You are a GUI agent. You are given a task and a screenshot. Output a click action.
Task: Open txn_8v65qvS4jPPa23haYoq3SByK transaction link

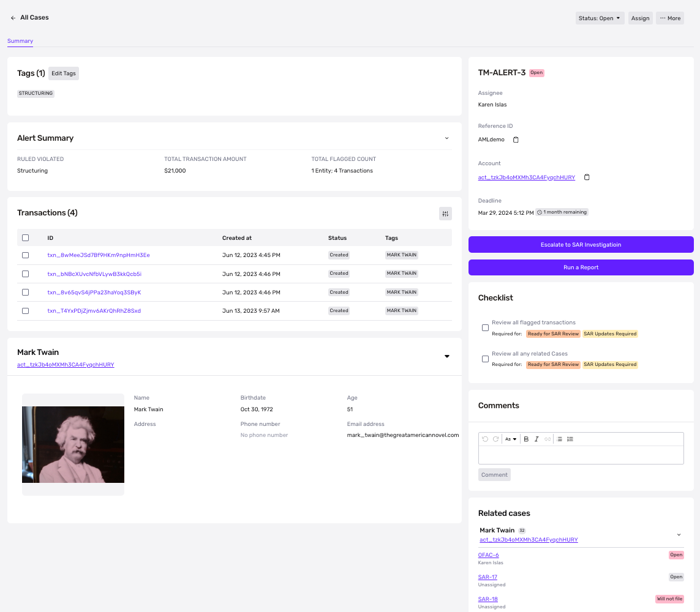(x=94, y=292)
